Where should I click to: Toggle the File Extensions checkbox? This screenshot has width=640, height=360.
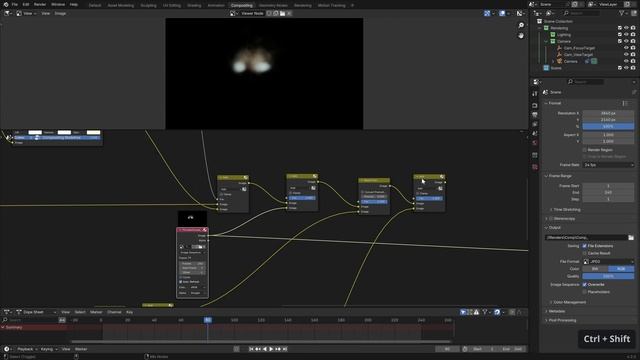pyautogui.click(x=584, y=246)
